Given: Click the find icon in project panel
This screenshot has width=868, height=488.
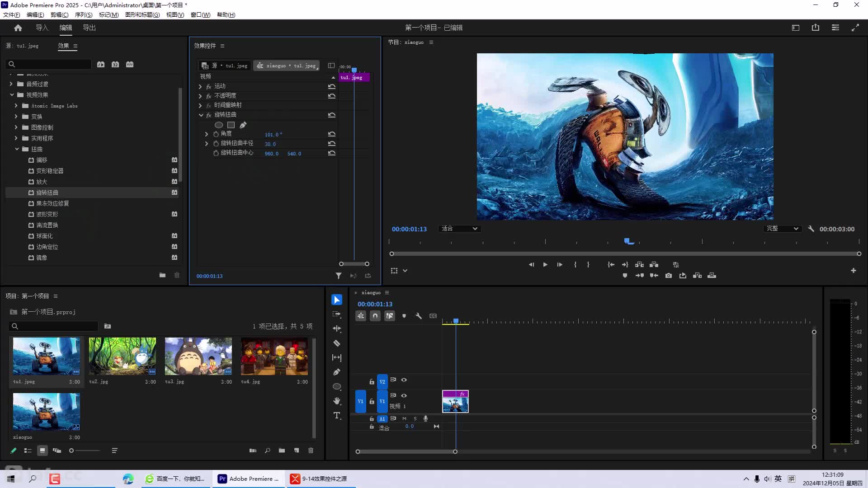Looking at the screenshot, I should (x=267, y=450).
